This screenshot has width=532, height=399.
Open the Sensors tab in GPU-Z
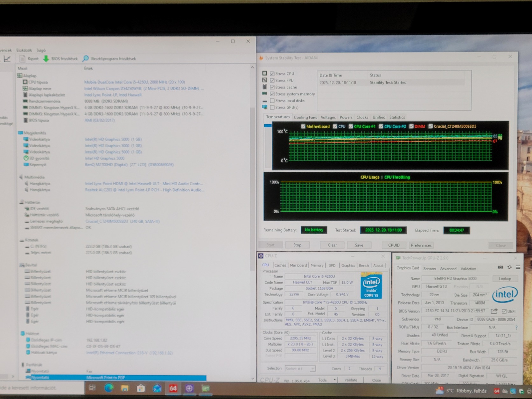(x=430, y=269)
